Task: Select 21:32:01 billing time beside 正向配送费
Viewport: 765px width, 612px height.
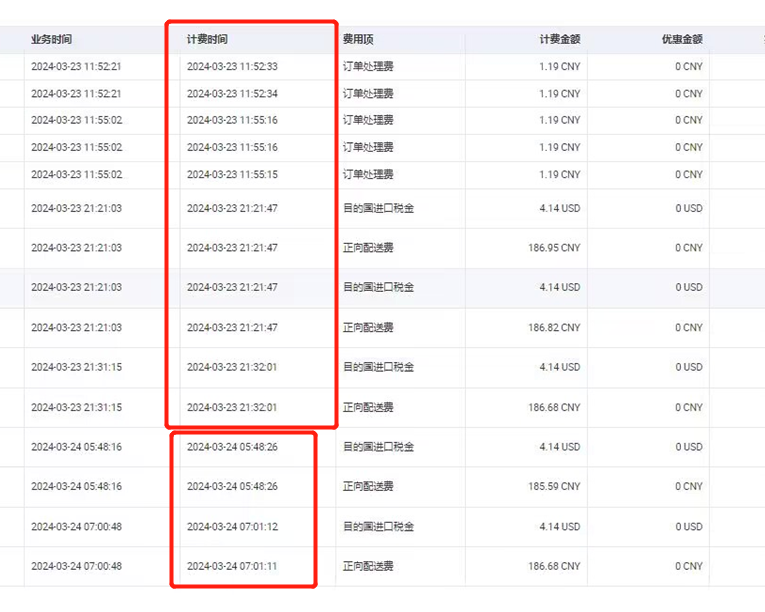Action: click(232, 408)
